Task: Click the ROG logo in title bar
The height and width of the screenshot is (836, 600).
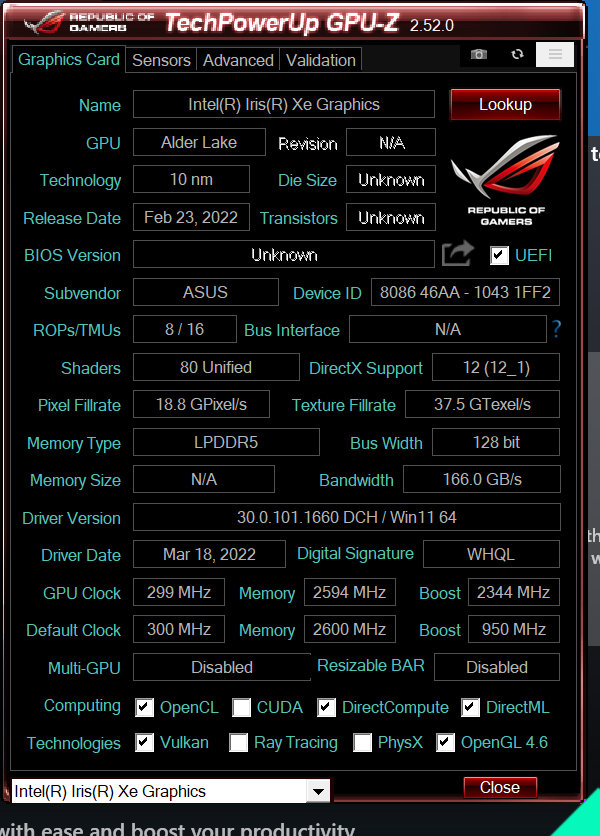Action: pyautogui.click(x=44, y=22)
